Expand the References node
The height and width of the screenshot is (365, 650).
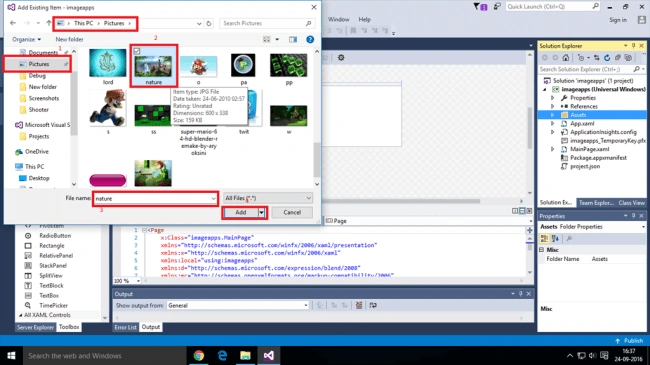[552, 106]
